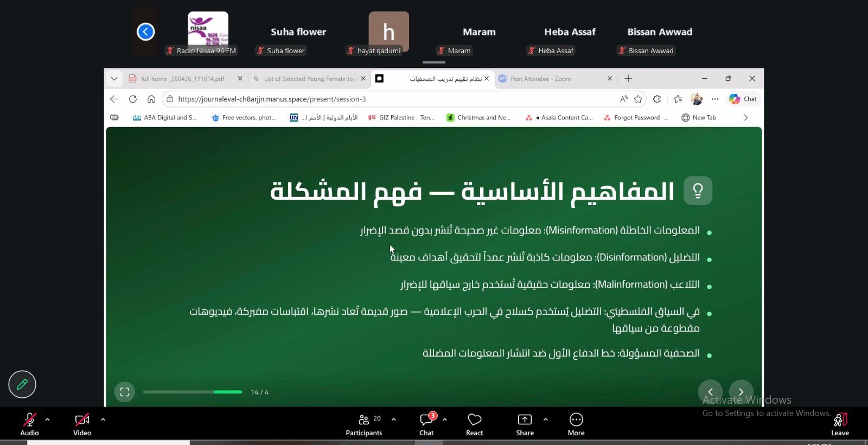
Task: Refresh the browser page
Action: pos(133,99)
